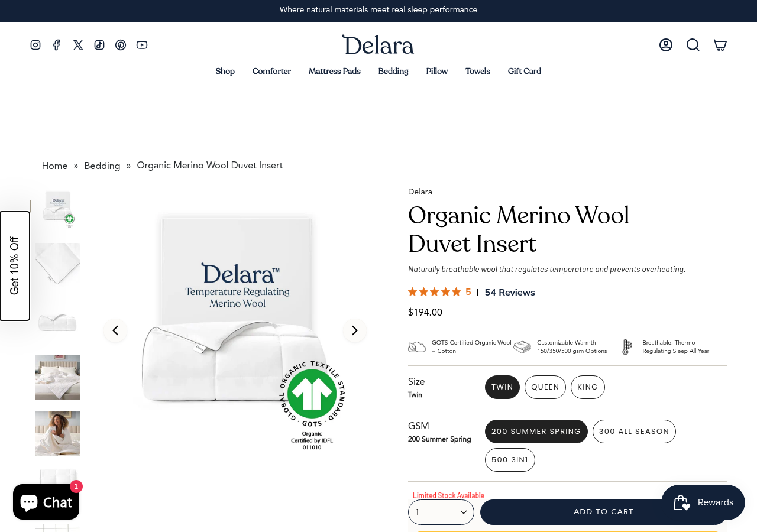The height and width of the screenshot is (532, 757).
Task: Click the Limited Stock Available notice
Action: click(x=448, y=495)
